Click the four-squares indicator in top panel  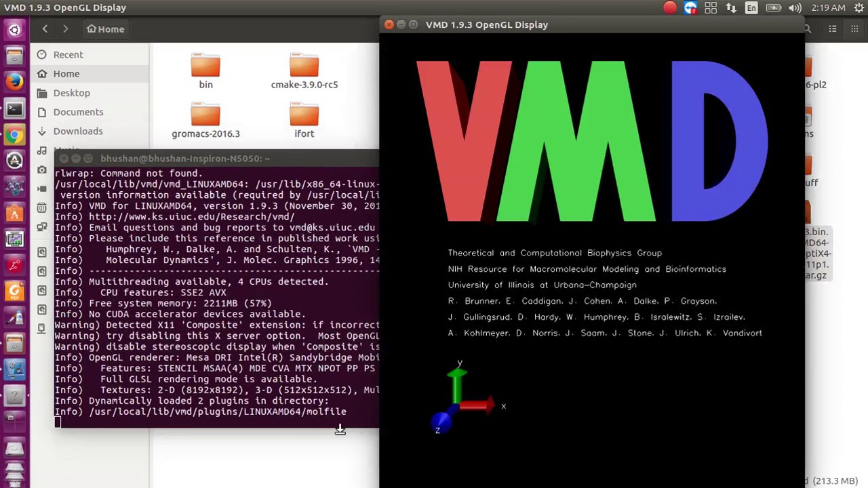point(711,8)
